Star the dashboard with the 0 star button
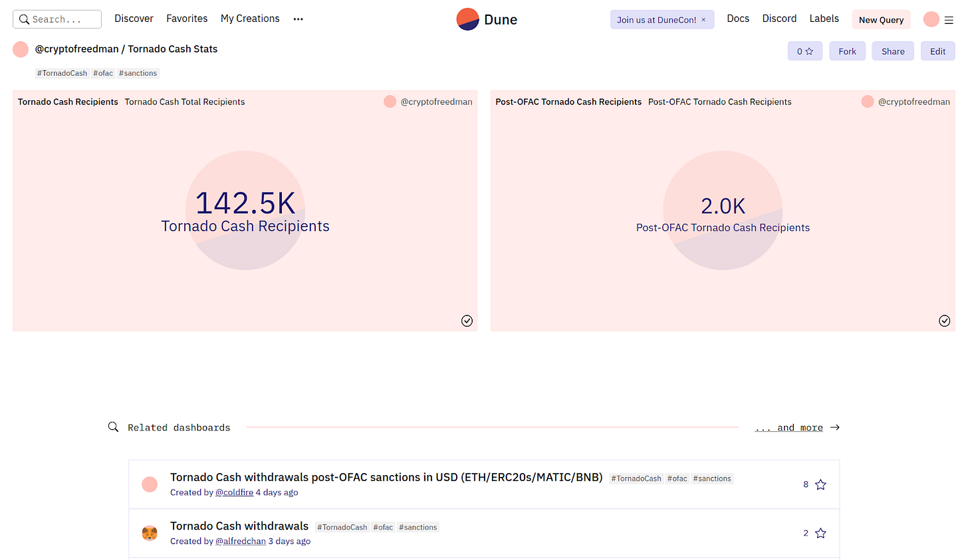Image resolution: width=968 pixels, height=560 pixels. pyautogui.click(x=804, y=51)
